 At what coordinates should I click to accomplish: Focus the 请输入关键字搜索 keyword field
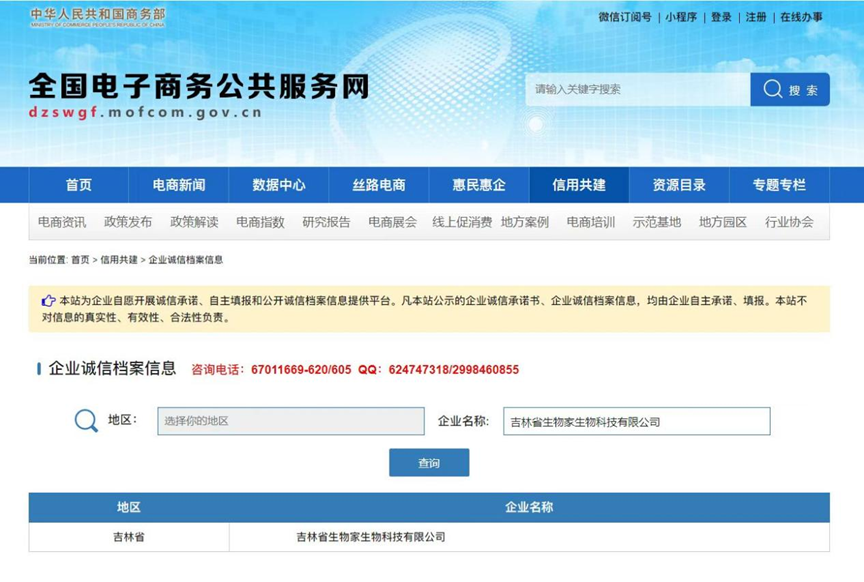click(x=638, y=89)
